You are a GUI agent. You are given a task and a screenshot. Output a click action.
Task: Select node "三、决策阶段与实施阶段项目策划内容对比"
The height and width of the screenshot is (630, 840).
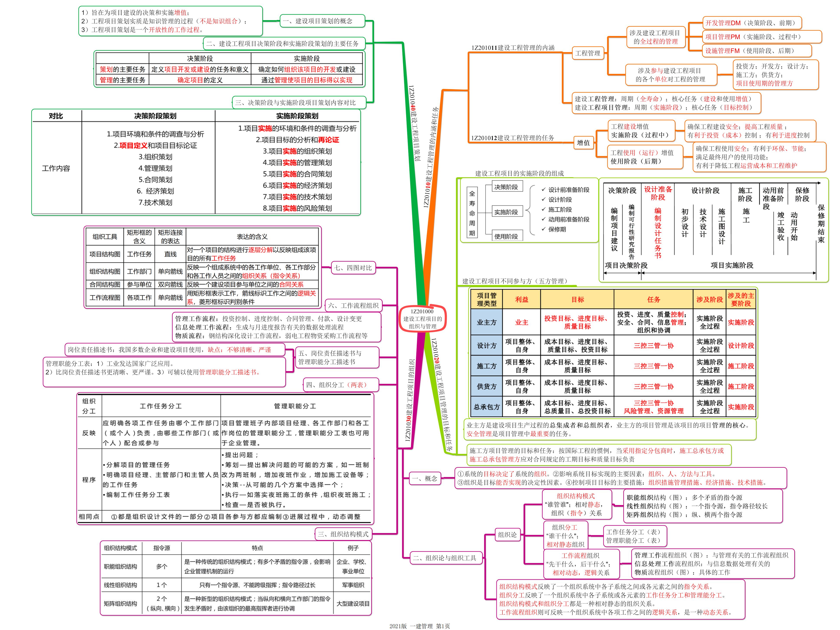[299, 102]
